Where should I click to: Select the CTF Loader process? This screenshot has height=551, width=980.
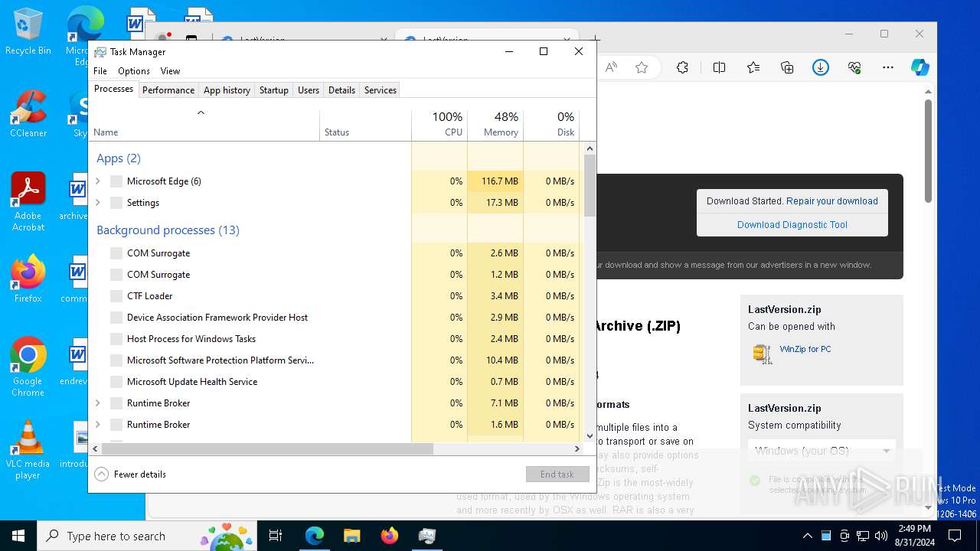click(x=336, y=296)
